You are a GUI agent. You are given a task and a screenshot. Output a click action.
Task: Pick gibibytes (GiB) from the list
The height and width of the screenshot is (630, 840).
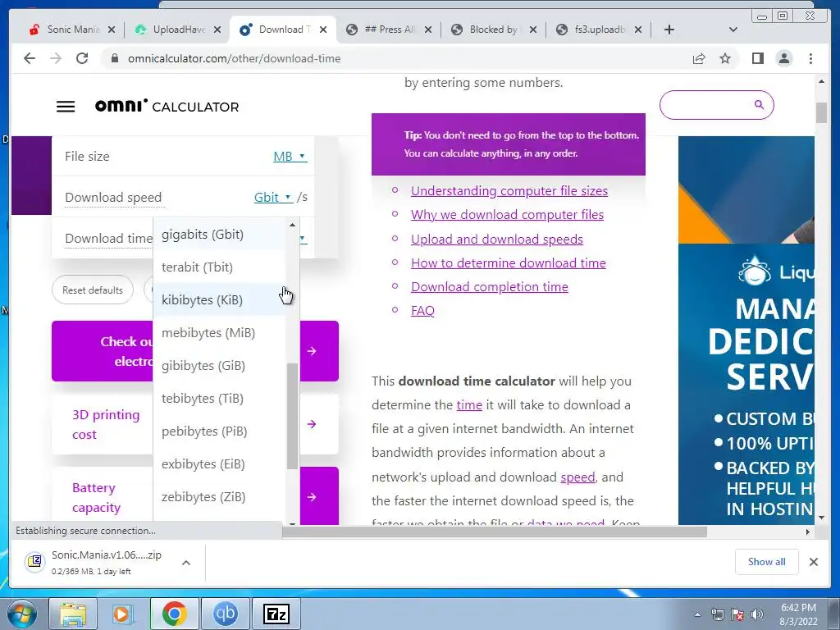pyautogui.click(x=219, y=365)
